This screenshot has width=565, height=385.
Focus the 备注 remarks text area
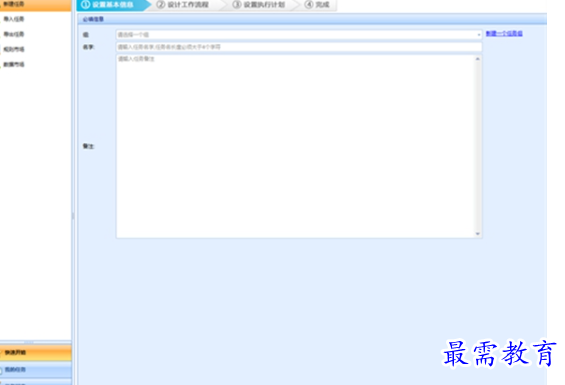coord(296,146)
